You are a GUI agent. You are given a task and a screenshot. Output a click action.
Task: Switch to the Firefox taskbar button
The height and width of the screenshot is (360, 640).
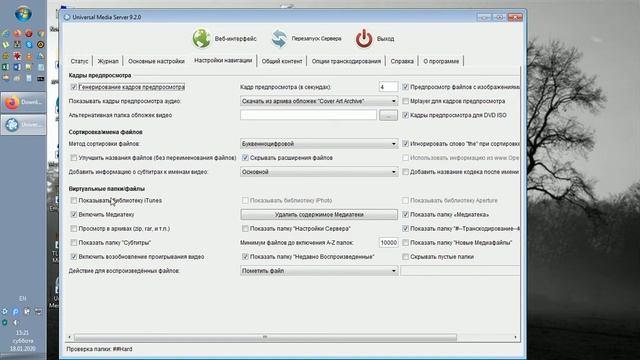click(x=23, y=102)
